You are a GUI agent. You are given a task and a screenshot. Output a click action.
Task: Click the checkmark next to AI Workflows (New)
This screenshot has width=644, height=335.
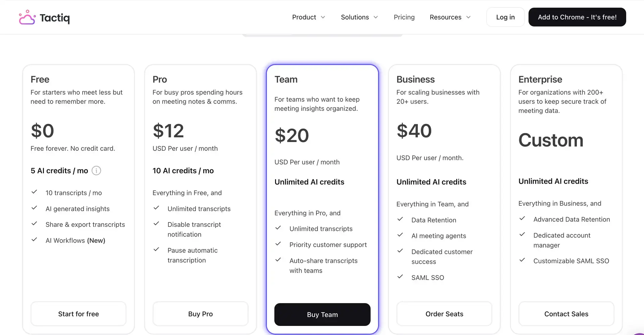34,239
